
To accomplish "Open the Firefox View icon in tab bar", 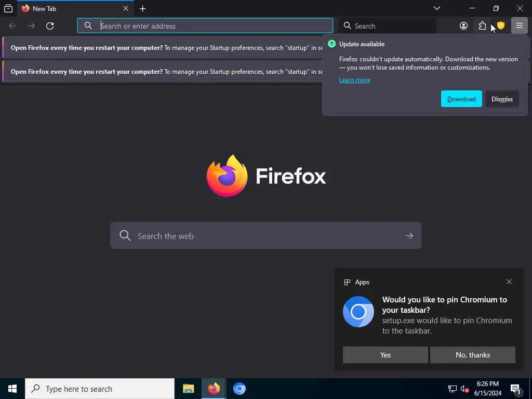I will [8, 8].
